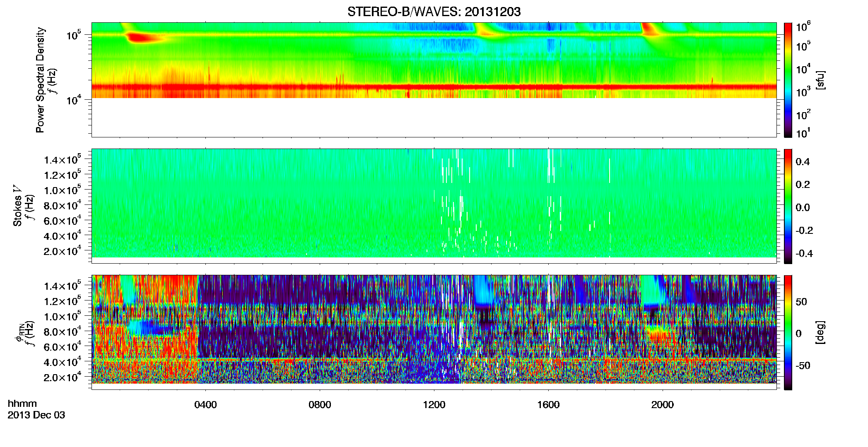
Task: Click the Stokes V axis label
Action: coord(18,206)
